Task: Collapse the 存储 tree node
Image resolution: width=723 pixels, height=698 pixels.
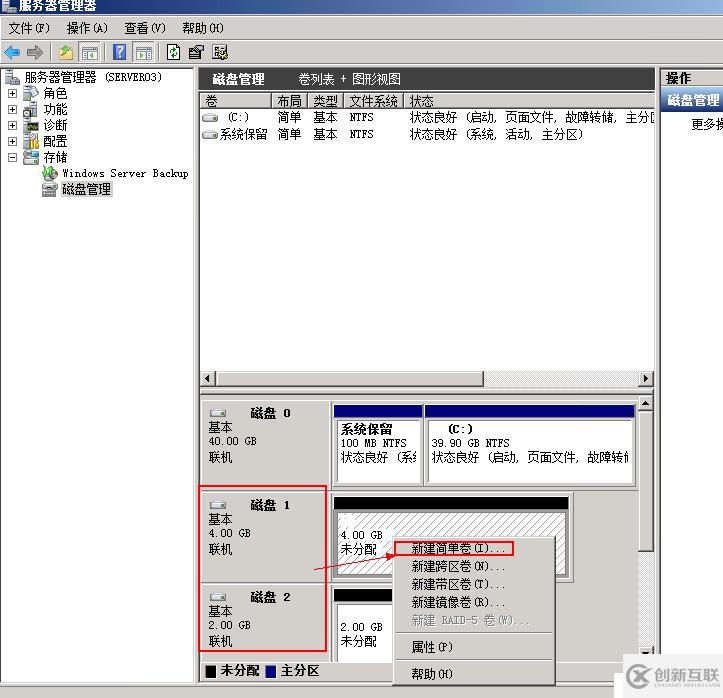Action: pyautogui.click(x=12, y=158)
